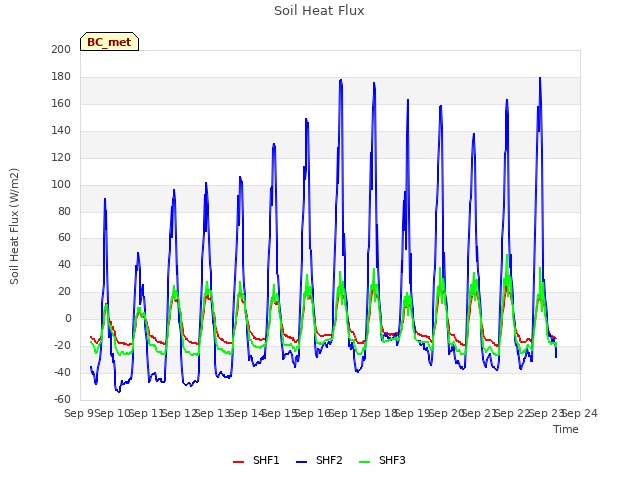Image resolution: width=640 pixels, height=480 pixels.
Task: Click the BC_met label box
Action: click(109, 42)
